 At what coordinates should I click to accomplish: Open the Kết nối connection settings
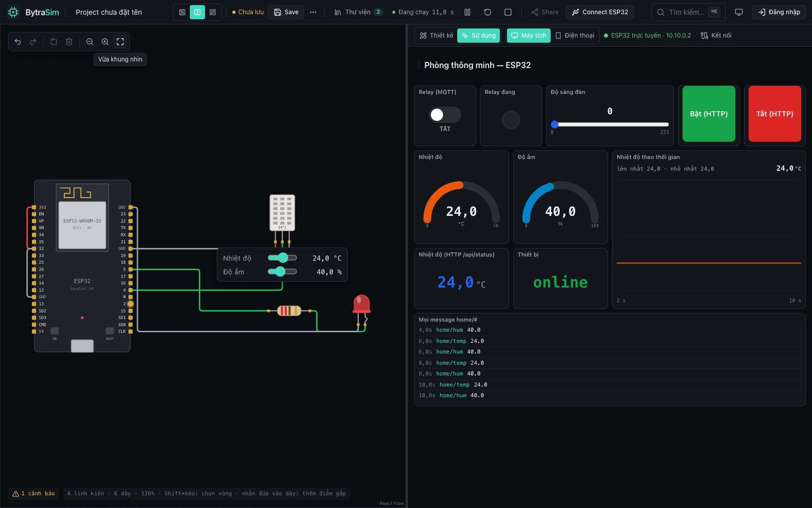pos(716,36)
